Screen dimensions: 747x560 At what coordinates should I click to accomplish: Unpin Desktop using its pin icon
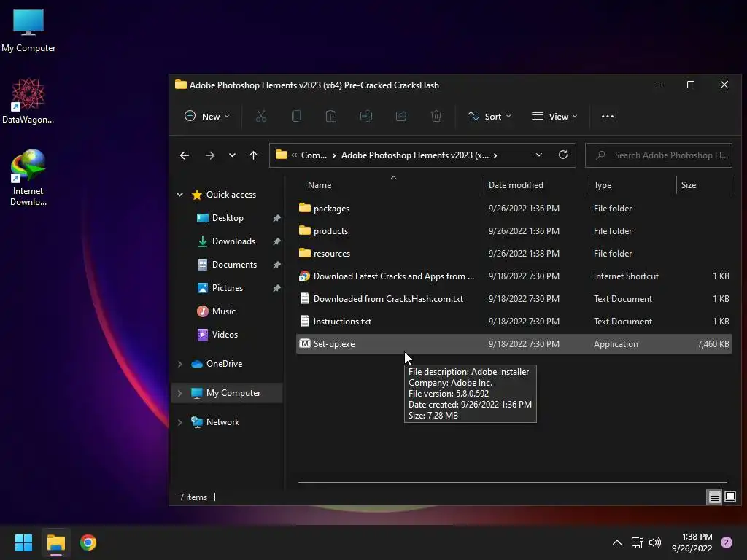tap(276, 218)
